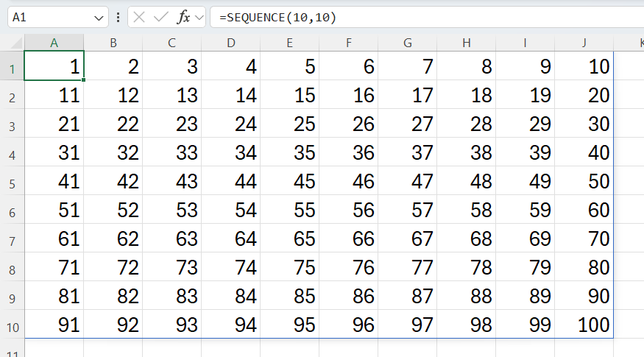Click cell containing 30
Viewport: 644px width, 357px height.
[584, 123]
